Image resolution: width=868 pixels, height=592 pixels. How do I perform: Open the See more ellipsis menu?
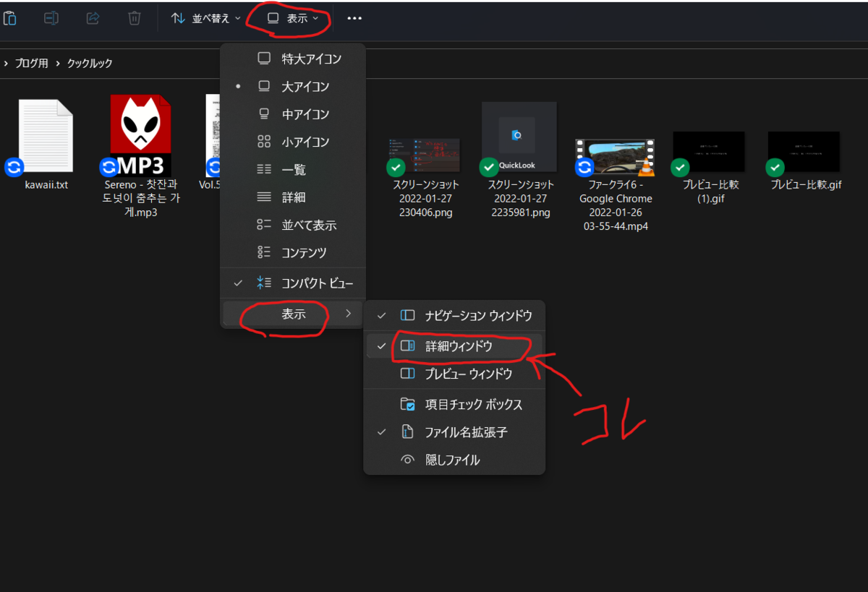(x=354, y=17)
